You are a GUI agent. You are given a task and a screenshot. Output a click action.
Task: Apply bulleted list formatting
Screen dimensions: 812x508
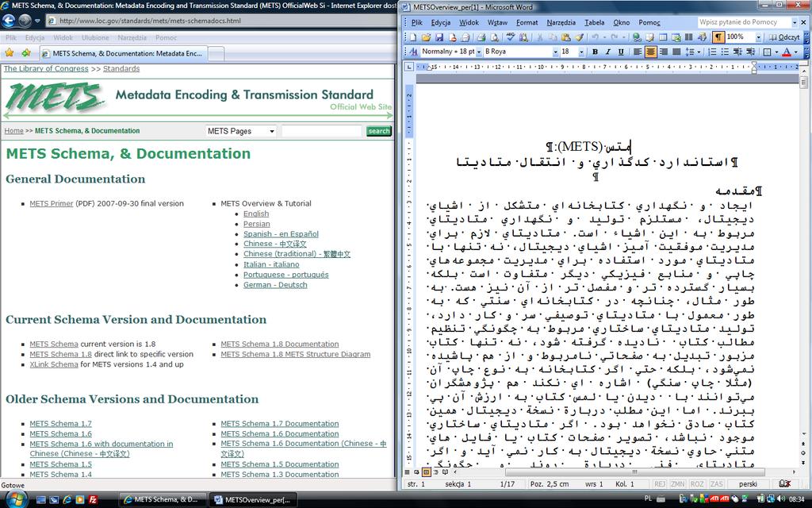point(725,52)
